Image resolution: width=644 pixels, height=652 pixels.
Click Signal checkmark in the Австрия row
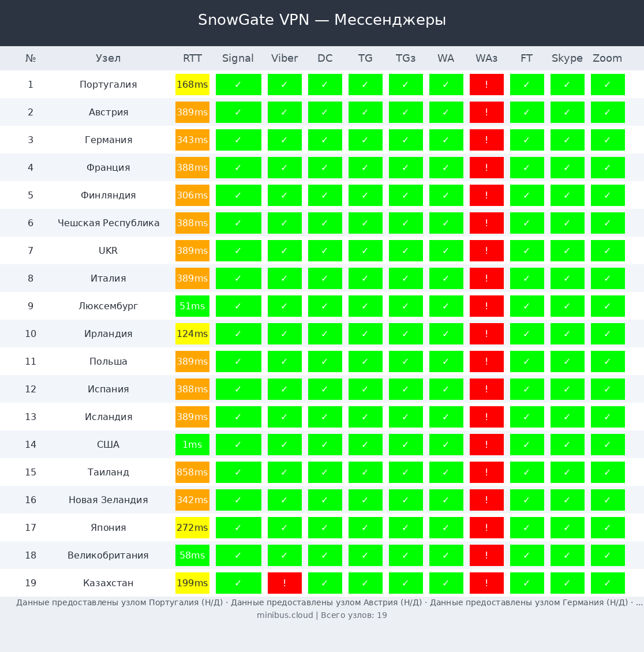tap(238, 112)
